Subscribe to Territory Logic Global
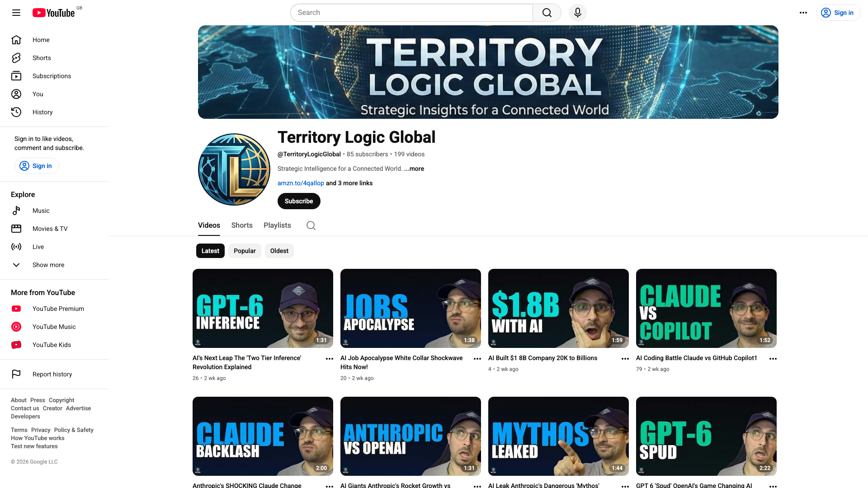This screenshot has width=868, height=488. pos(299,201)
